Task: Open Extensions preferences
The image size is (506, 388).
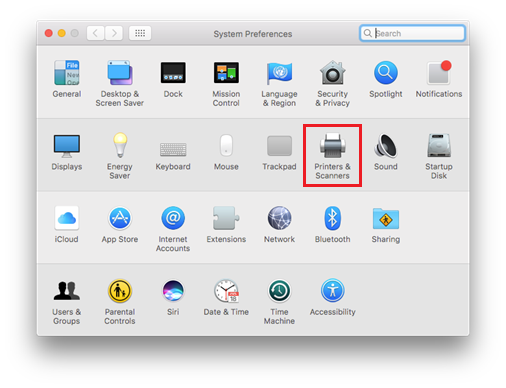Action: tap(226, 224)
